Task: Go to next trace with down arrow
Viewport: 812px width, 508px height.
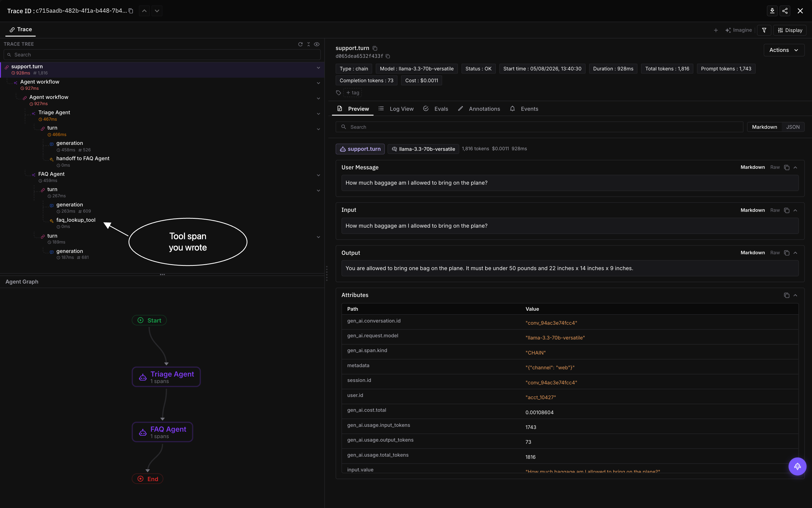Action: click(157, 11)
